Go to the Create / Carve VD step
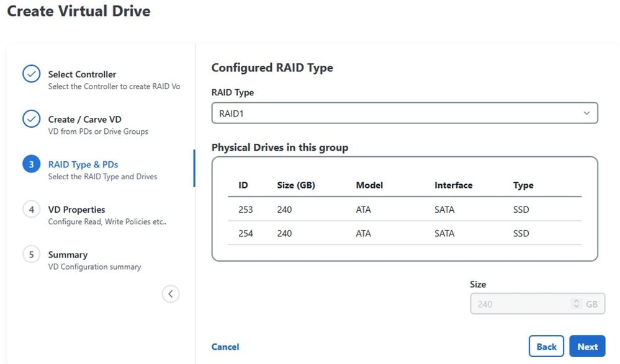 pyautogui.click(x=84, y=119)
